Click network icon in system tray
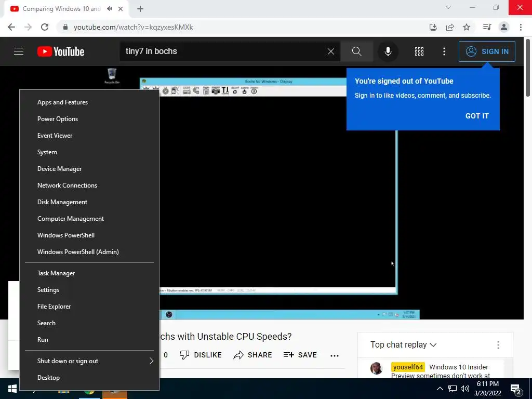 (453, 389)
